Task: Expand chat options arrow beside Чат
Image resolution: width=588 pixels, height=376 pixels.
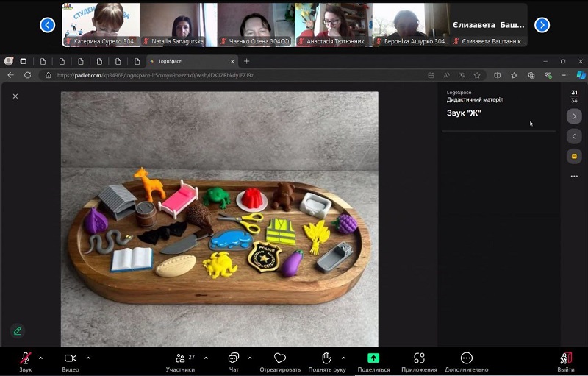Action: coord(250,358)
